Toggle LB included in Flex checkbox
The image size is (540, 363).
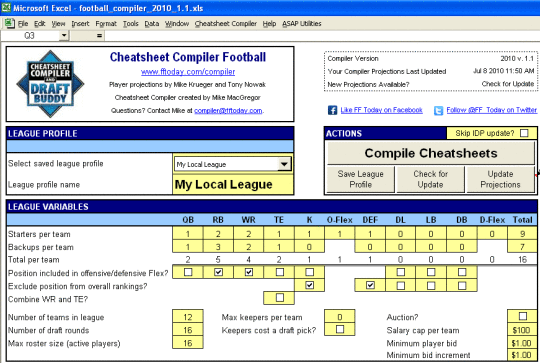431,272
